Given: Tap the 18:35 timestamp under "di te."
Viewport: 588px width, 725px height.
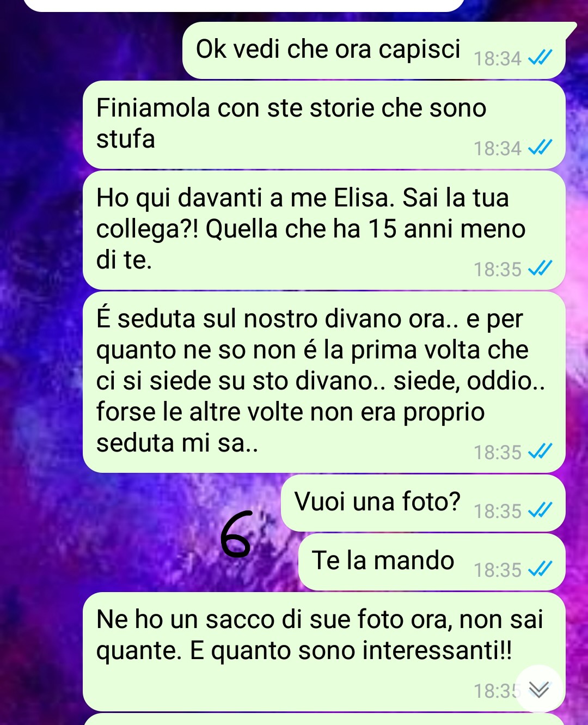Looking at the screenshot, I should pos(497,269).
